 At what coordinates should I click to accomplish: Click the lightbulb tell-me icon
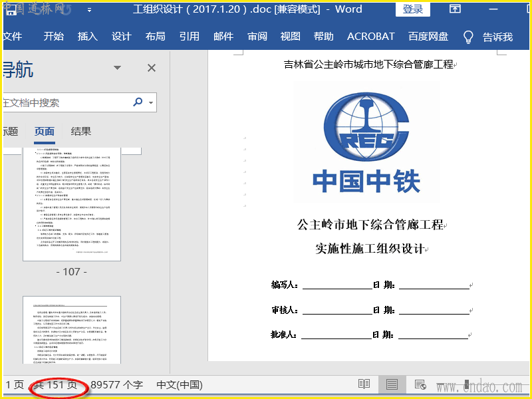coord(468,37)
